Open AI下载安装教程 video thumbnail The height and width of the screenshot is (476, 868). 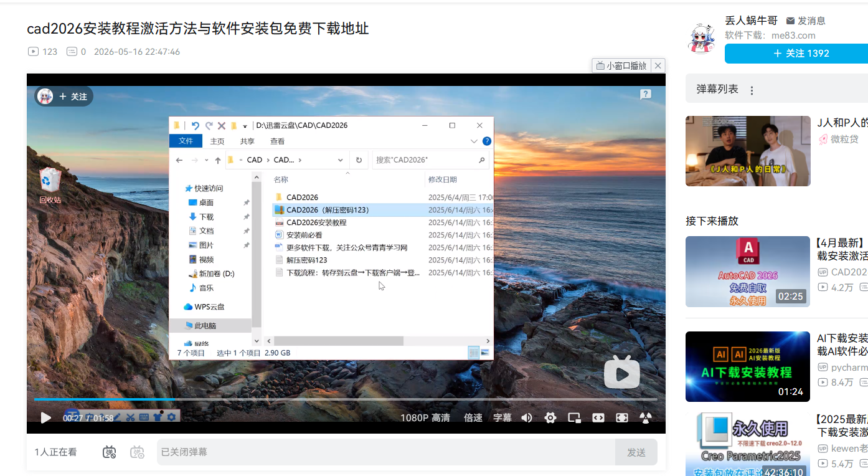[748, 367]
